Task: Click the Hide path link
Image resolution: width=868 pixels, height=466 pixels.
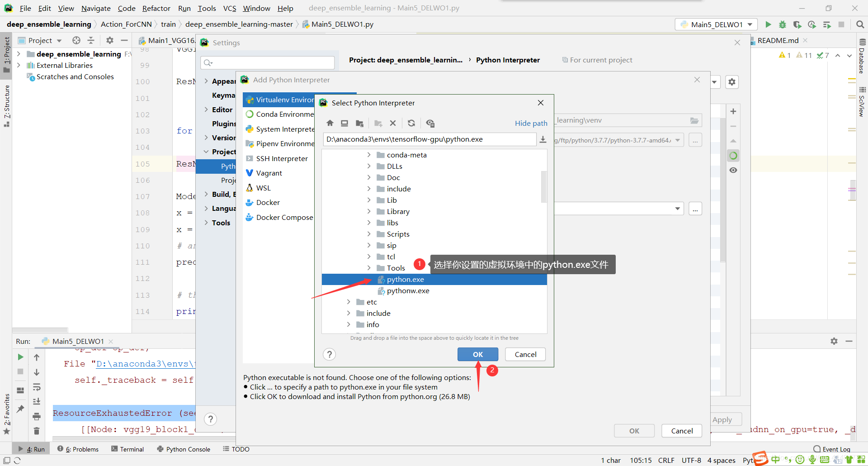Action: [x=531, y=123]
